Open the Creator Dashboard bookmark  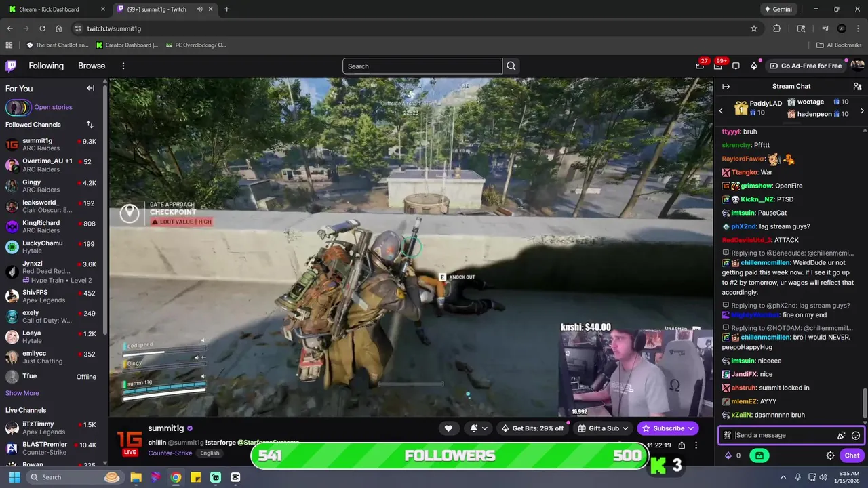click(x=127, y=45)
